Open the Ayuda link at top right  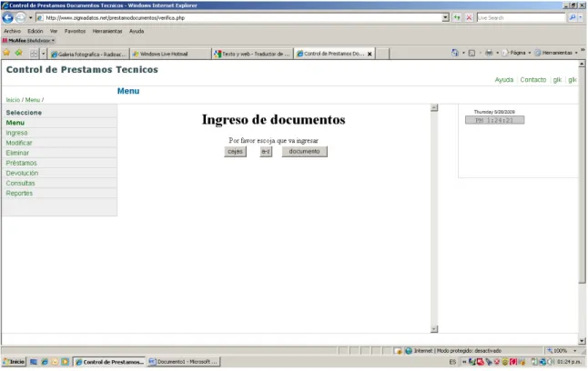click(x=503, y=80)
